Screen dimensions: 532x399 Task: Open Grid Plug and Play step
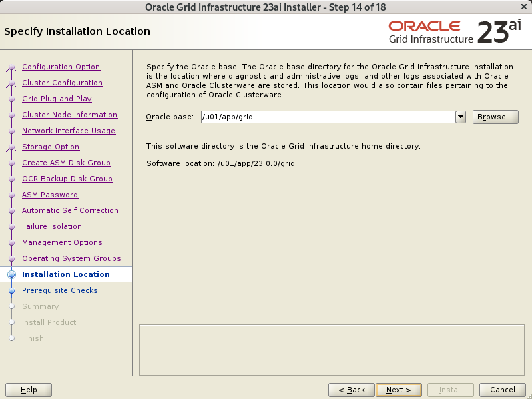(57, 99)
